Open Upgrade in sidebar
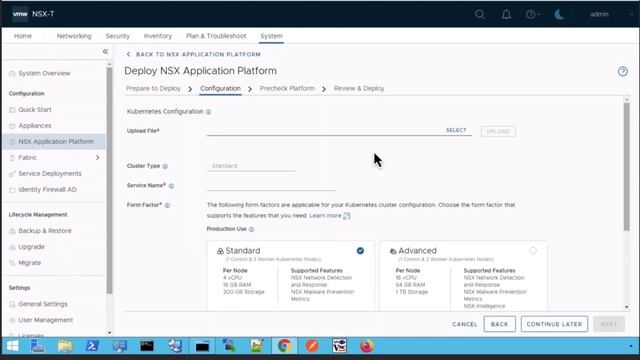The image size is (640, 360). tap(31, 247)
